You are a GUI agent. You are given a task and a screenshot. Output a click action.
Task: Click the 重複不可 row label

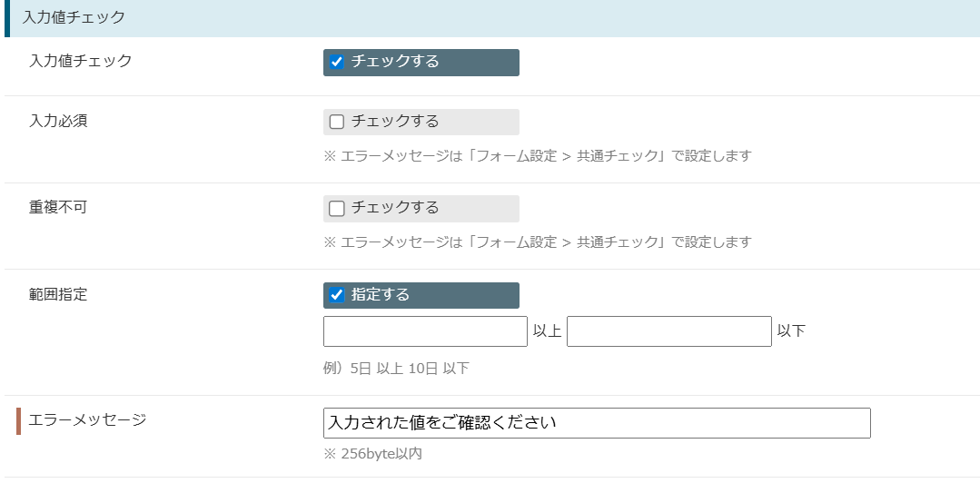coord(58,207)
